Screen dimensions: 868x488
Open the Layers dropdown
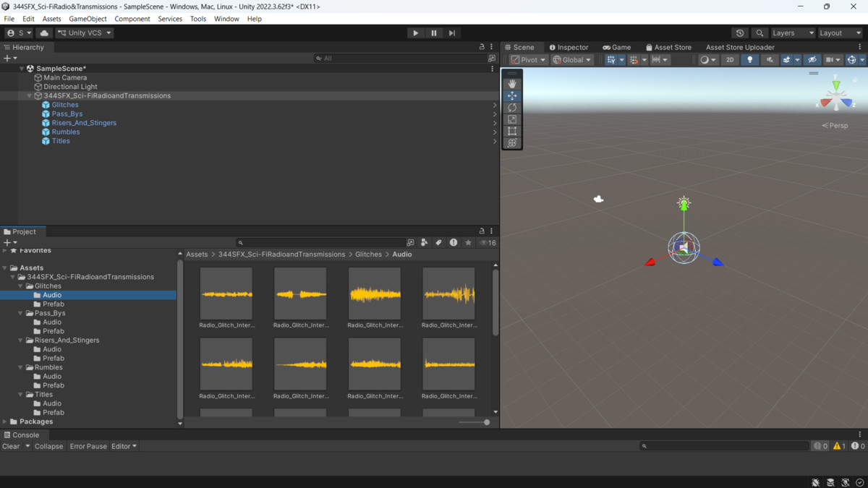(x=793, y=33)
